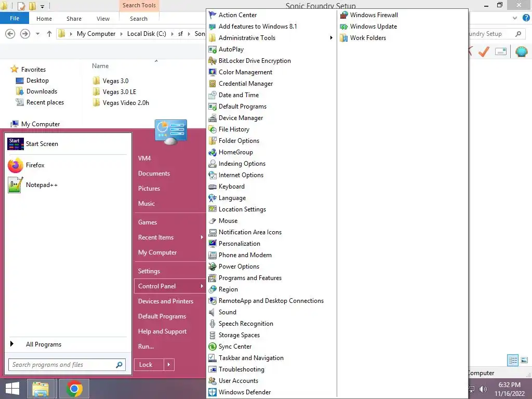
Task: Click Recent places in Favorites
Action: 39,102
